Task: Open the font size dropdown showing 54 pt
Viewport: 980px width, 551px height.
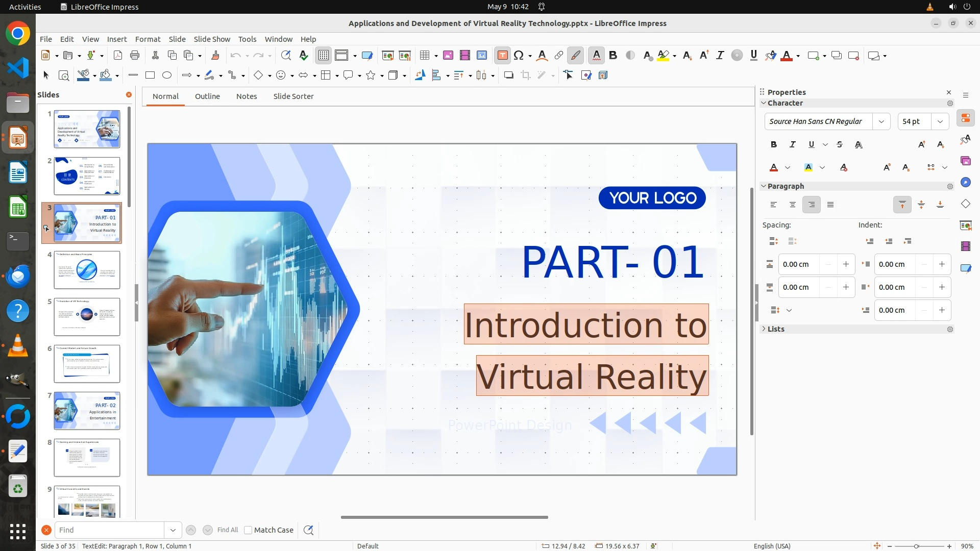Action: click(940, 121)
